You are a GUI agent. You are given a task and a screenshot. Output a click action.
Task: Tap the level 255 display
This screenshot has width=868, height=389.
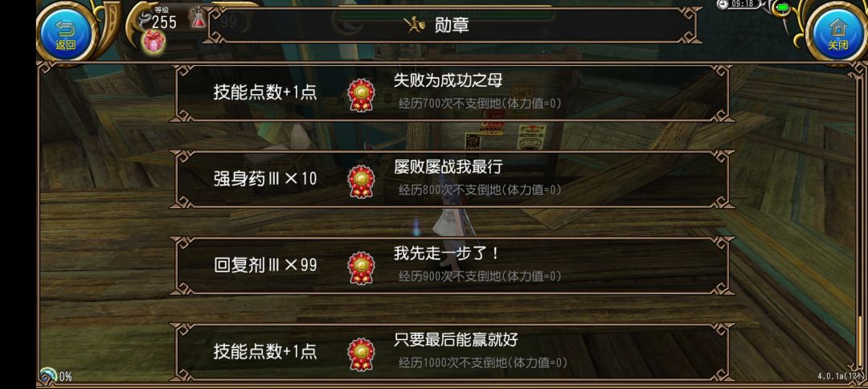point(164,23)
